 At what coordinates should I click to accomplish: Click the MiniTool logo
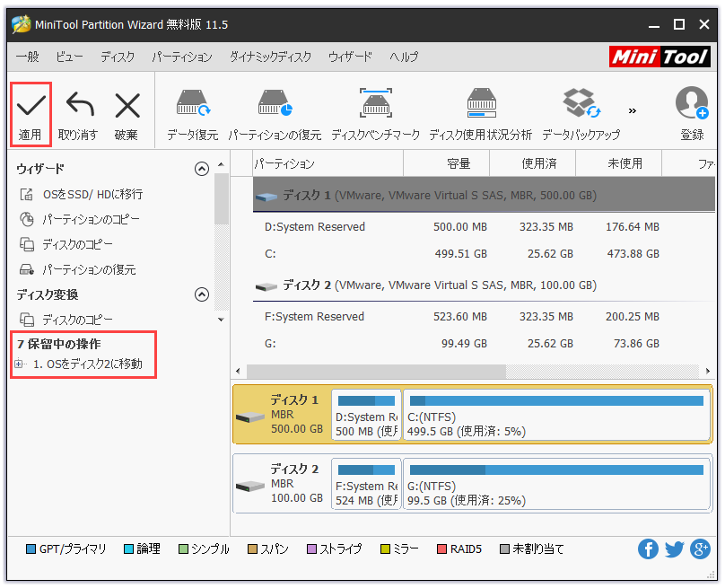(x=659, y=57)
